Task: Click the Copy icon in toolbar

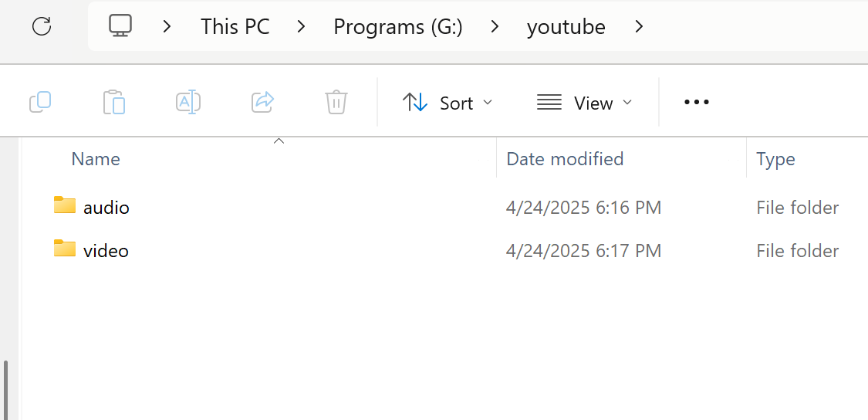Action: point(40,102)
